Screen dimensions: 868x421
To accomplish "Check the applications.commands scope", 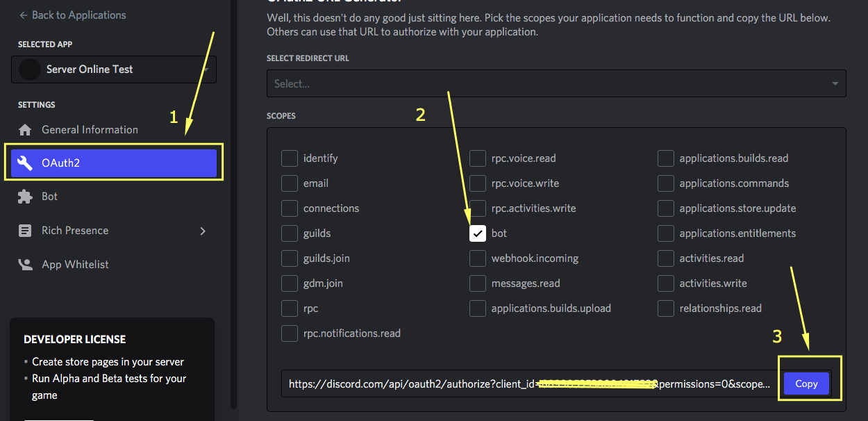I will coord(665,183).
